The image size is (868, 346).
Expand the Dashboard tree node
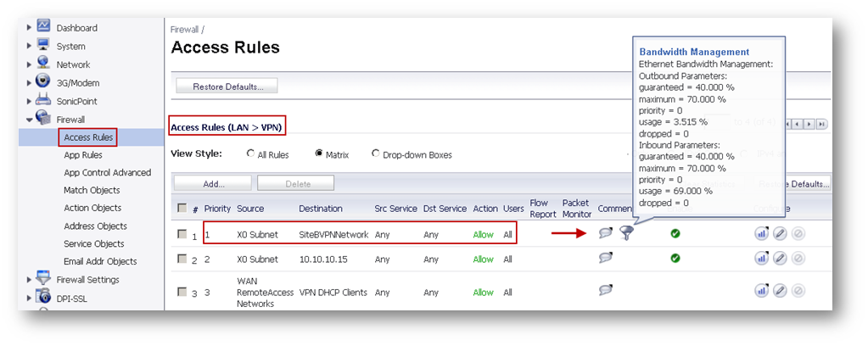coord(30,28)
